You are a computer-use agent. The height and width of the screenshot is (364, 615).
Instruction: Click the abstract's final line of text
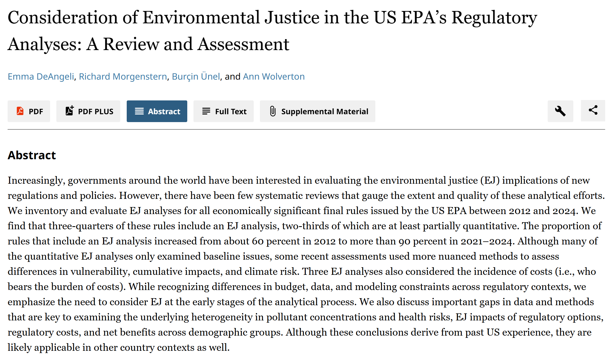[119, 347]
